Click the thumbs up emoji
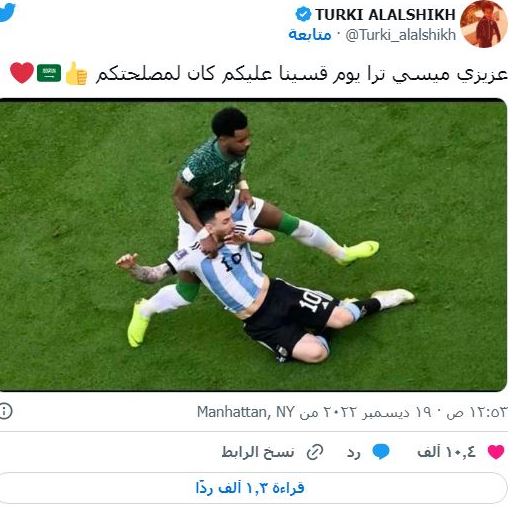The width and height of the screenshot is (513, 517). coord(76,74)
